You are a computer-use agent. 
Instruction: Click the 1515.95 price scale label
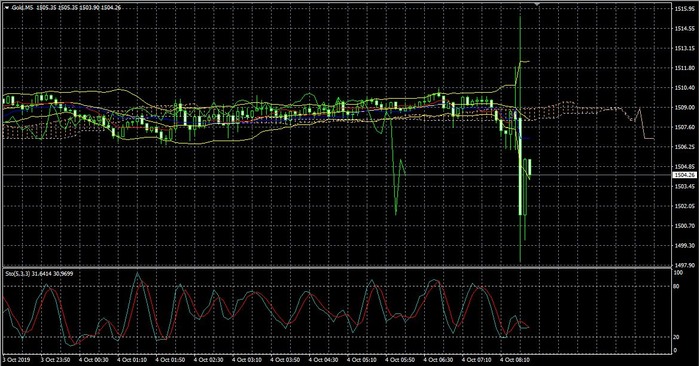point(684,9)
